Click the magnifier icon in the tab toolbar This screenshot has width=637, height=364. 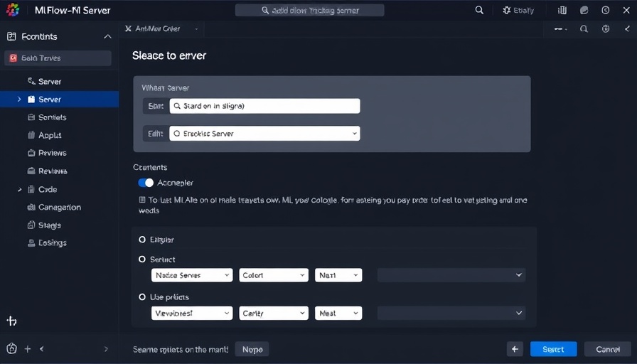[x=584, y=29]
